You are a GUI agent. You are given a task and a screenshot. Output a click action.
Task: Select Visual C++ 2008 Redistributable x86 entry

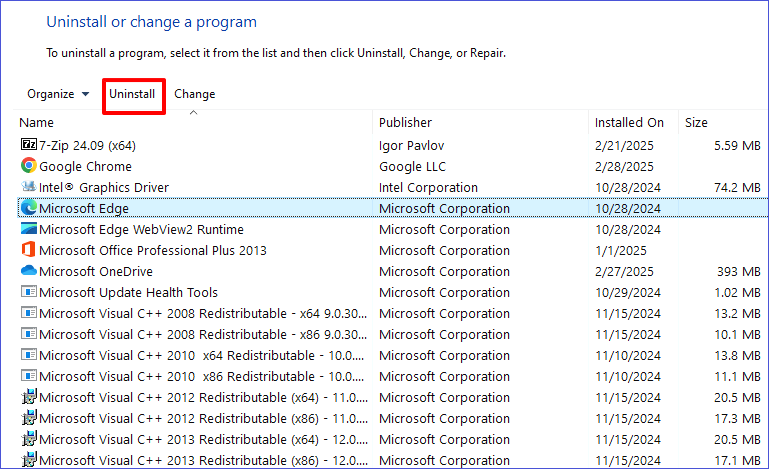203,335
